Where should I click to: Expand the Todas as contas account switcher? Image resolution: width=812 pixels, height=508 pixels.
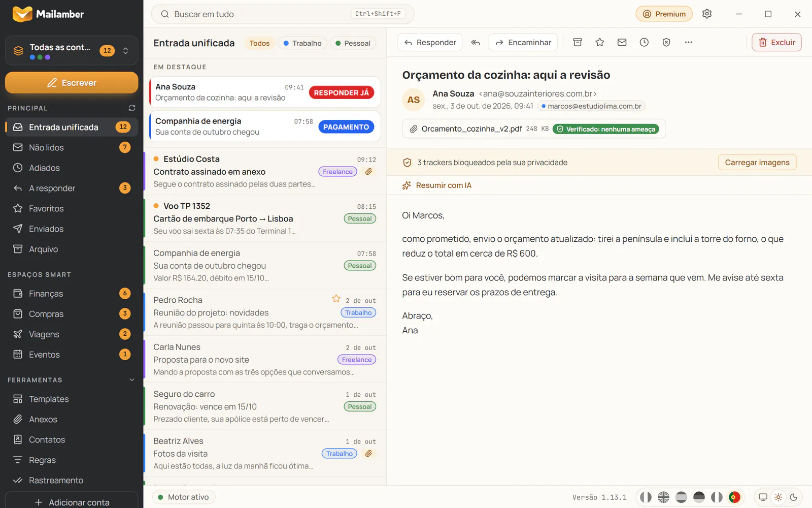pos(72,51)
